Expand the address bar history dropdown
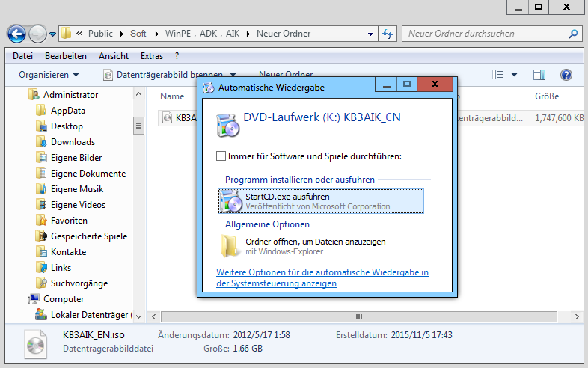Screen dimensions: 588x368 pos(370,34)
